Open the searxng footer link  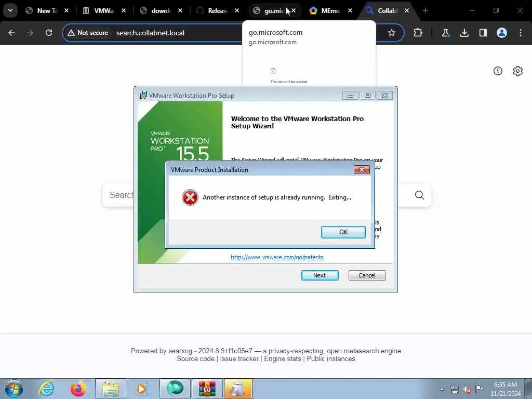click(x=181, y=351)
